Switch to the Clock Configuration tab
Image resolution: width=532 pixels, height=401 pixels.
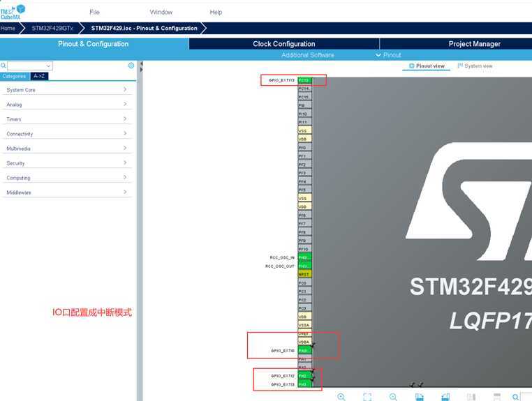pyautogui.click(x=284, y=44)
